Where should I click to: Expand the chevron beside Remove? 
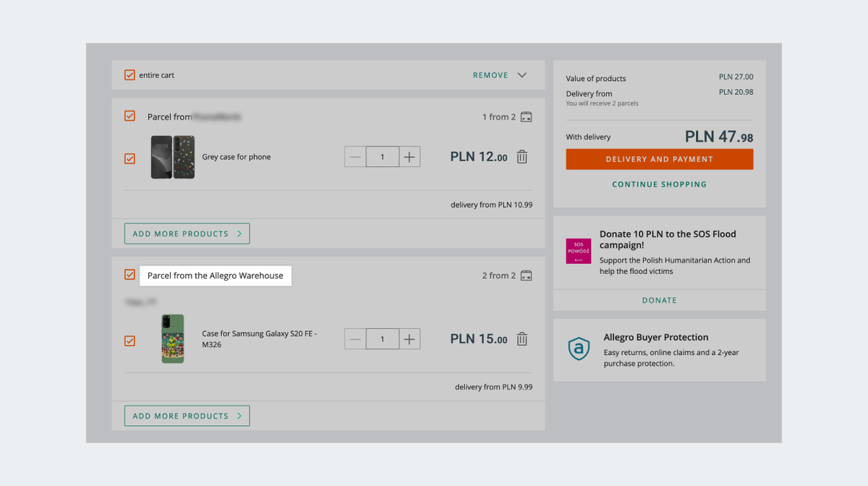pos(522,75)
